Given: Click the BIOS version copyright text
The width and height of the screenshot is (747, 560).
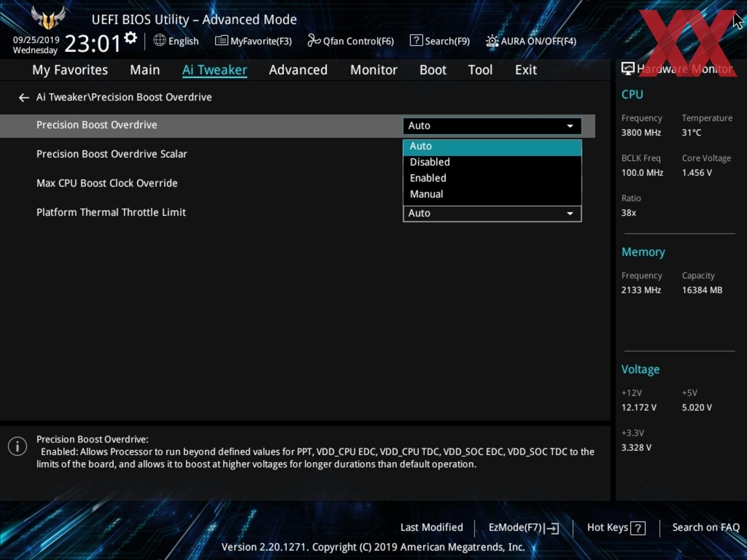Looking at the screenshot, I should tap(373, 547).
